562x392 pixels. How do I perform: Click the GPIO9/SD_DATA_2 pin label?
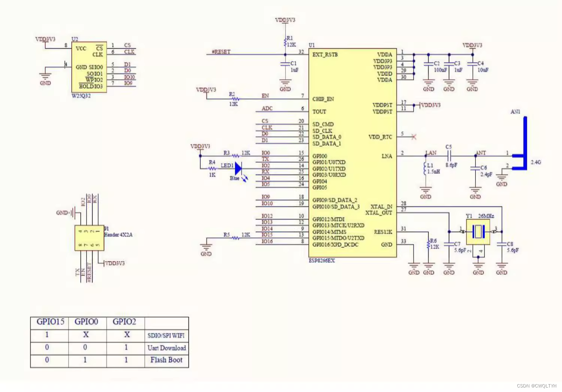click(x=335, y=200)
